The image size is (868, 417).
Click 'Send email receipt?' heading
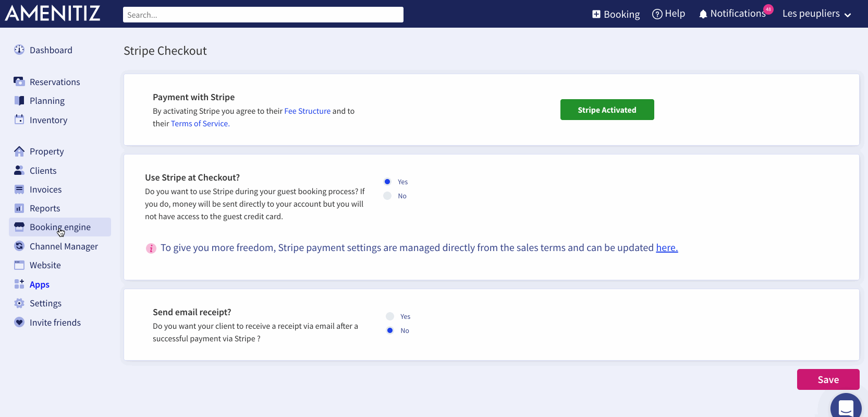click(192, 312)
